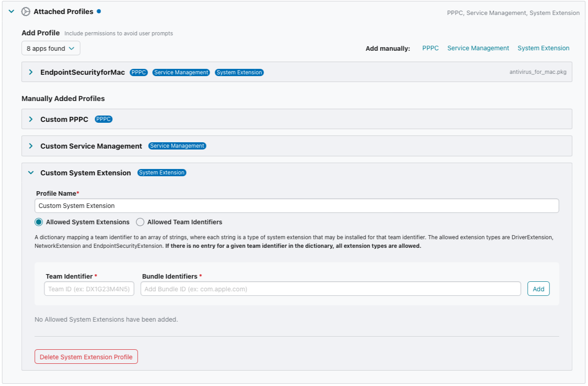Focus the Profile Name input field

point(297,206)
